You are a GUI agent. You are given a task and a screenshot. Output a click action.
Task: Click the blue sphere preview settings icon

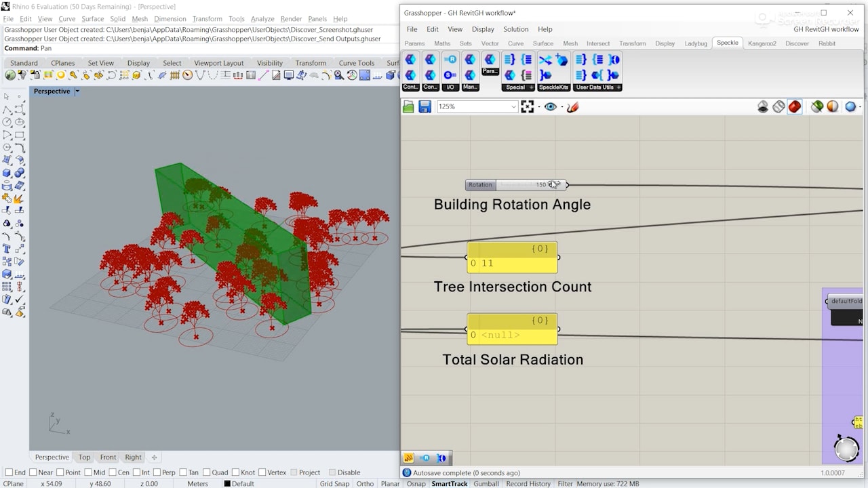click(850, 107)
